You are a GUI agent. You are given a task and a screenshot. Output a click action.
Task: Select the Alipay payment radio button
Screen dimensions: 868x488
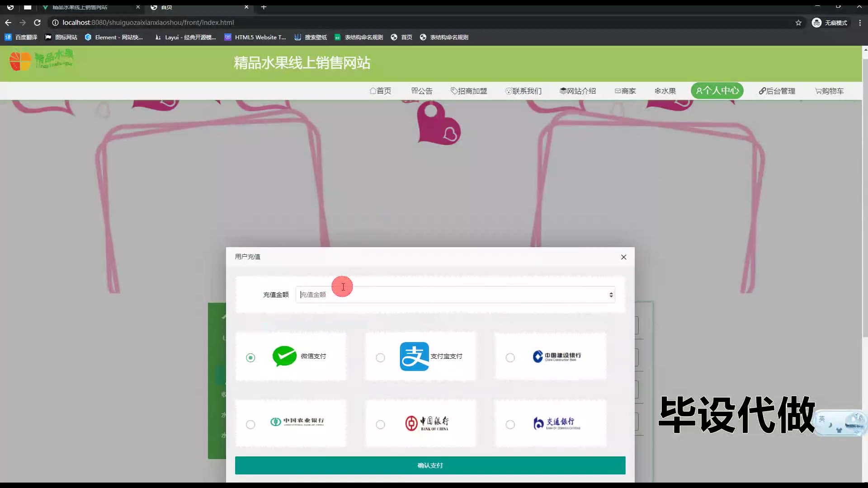(380, 358)
